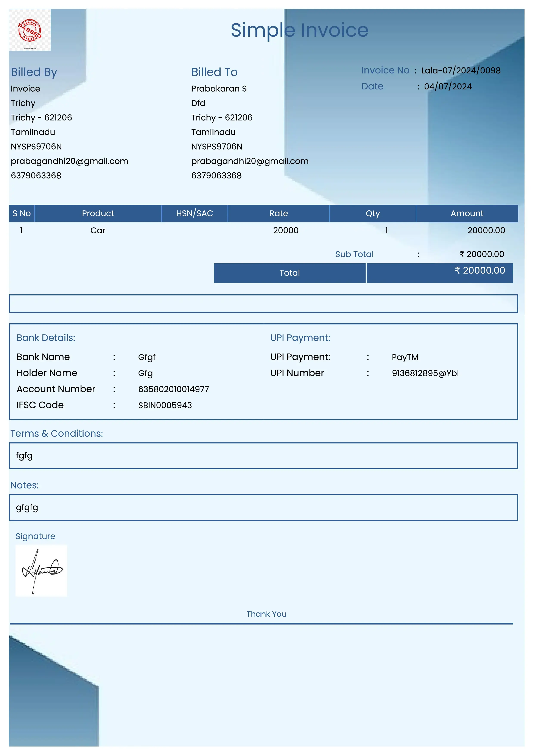Open the Terms & Conditions section
The width and height of the screenshot is (534, 756).
coord(57,434)
